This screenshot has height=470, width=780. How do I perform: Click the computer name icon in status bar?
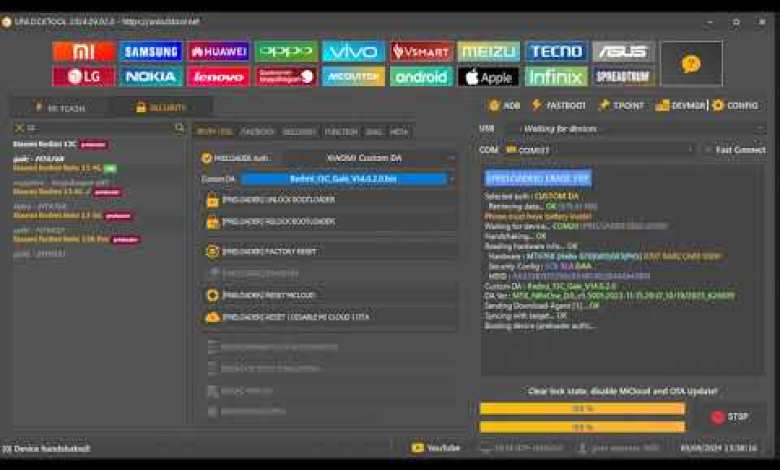point(487,448)
